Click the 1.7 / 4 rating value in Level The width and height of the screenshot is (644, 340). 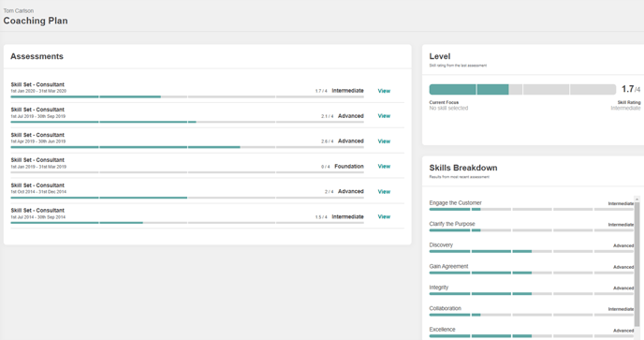pos(631,89)
